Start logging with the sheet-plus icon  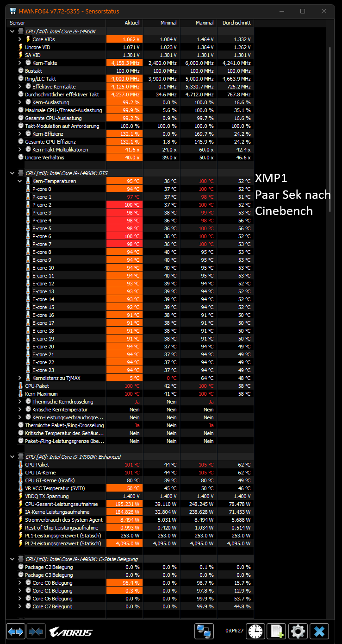277,631
